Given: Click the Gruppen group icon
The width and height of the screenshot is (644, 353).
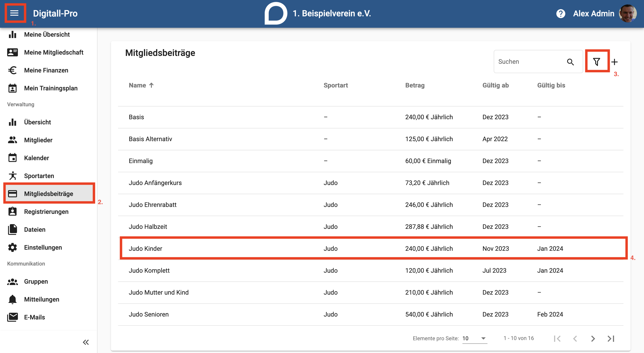Looking at the screenshot, I should (12, 281).
